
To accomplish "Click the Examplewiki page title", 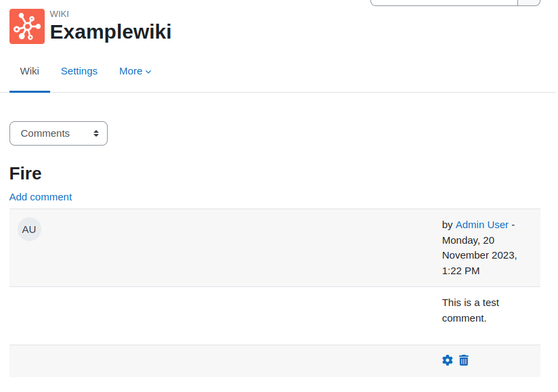I will tap(110, 32).
